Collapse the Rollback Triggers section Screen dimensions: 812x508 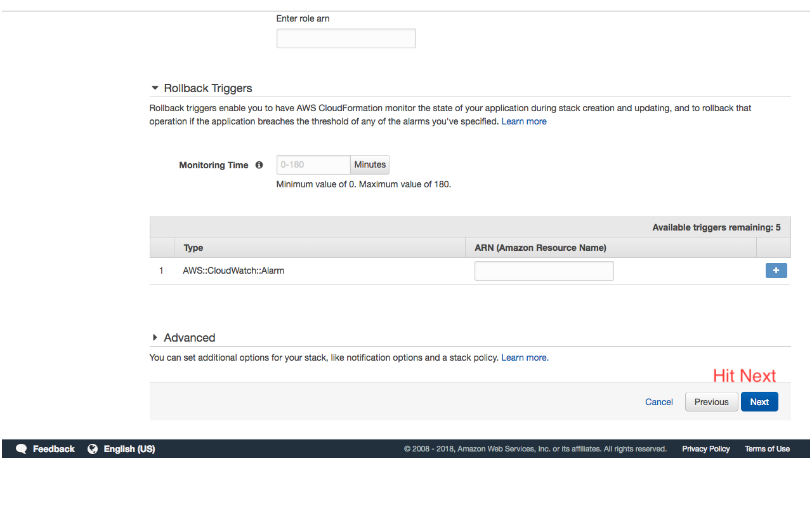coord(155,88)
